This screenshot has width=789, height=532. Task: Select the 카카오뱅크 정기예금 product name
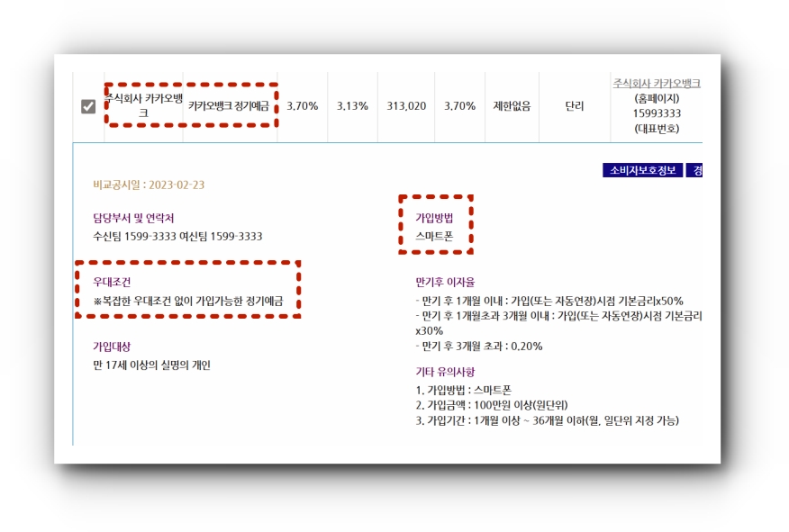[229, 106]
